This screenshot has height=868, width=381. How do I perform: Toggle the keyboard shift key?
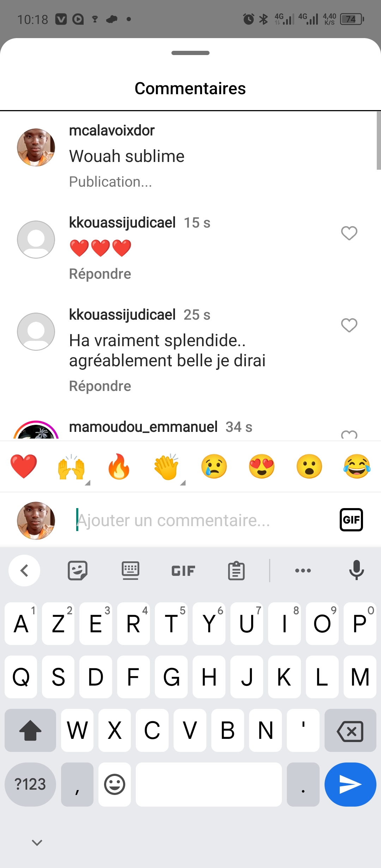(x=30, y=730)
